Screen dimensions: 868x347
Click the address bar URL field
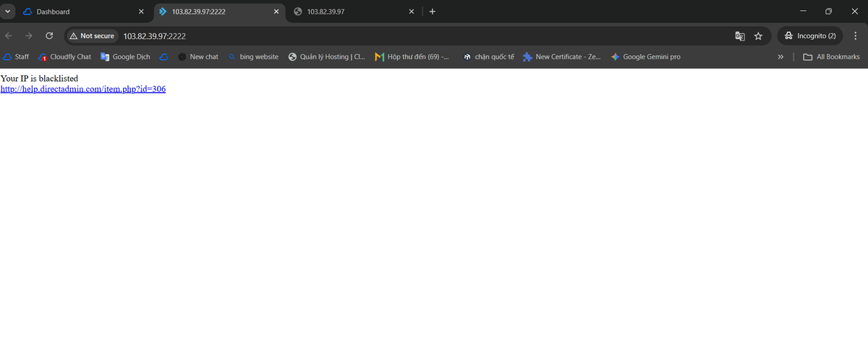pyautogui.click(x=362, y=35)
